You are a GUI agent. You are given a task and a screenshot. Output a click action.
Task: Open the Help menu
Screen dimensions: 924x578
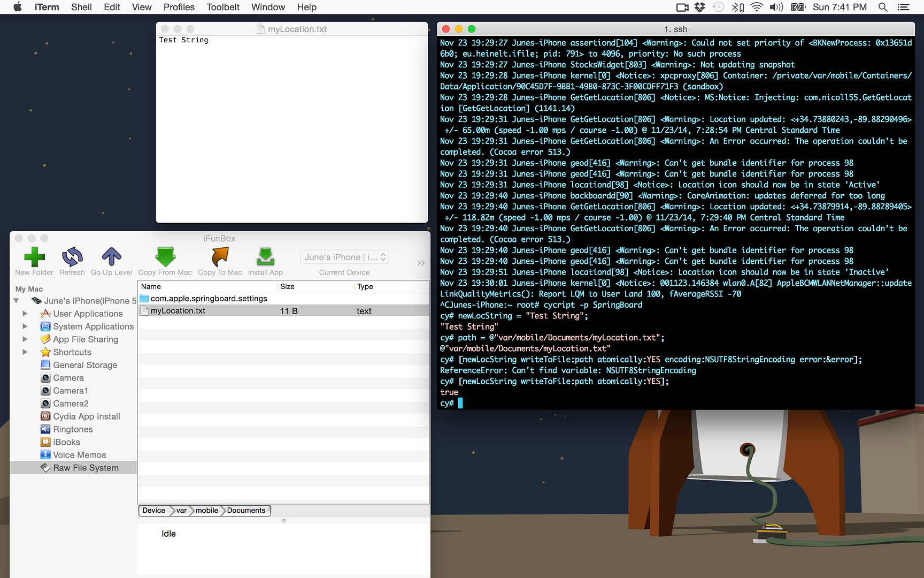[307, 7]
